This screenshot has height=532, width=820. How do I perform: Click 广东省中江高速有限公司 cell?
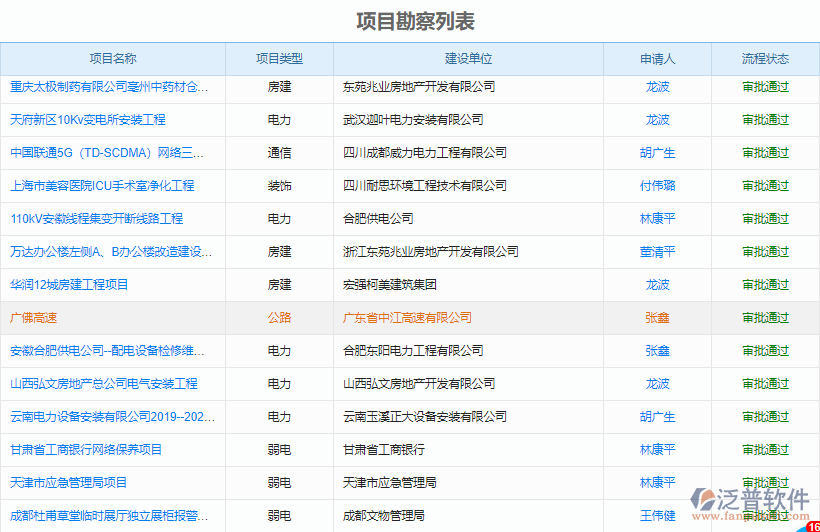click(x=407, y=318)
